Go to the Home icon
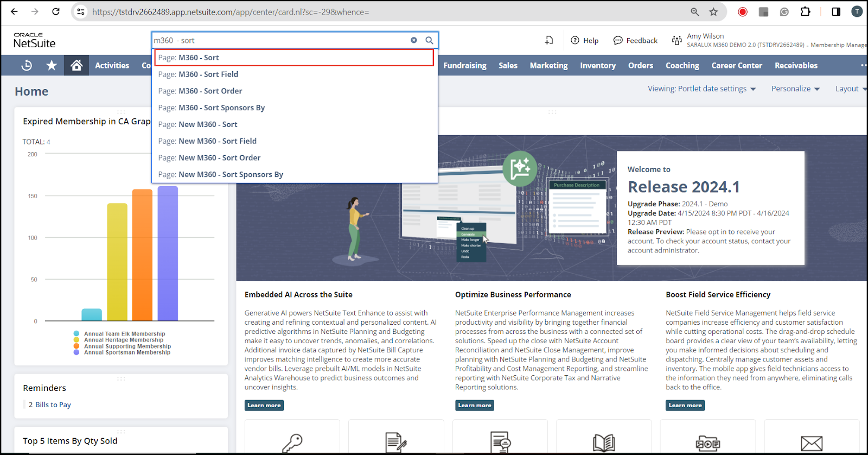Image resolution: width=868 pixels, height=455 pixels. click(76, 66)
